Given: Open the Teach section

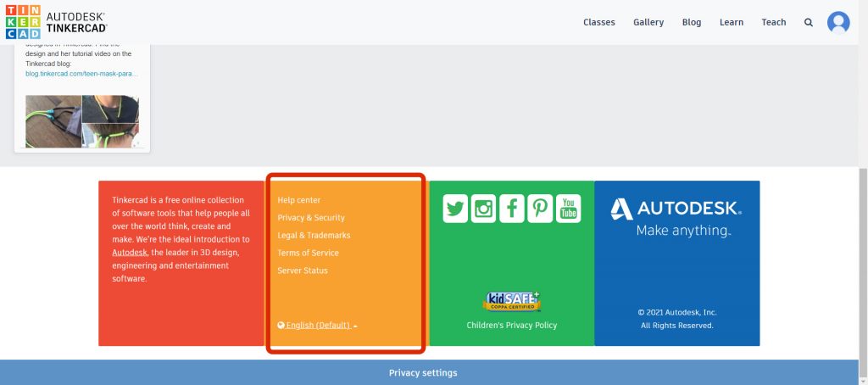Looking at the screenshot, I should coord(773,23).
